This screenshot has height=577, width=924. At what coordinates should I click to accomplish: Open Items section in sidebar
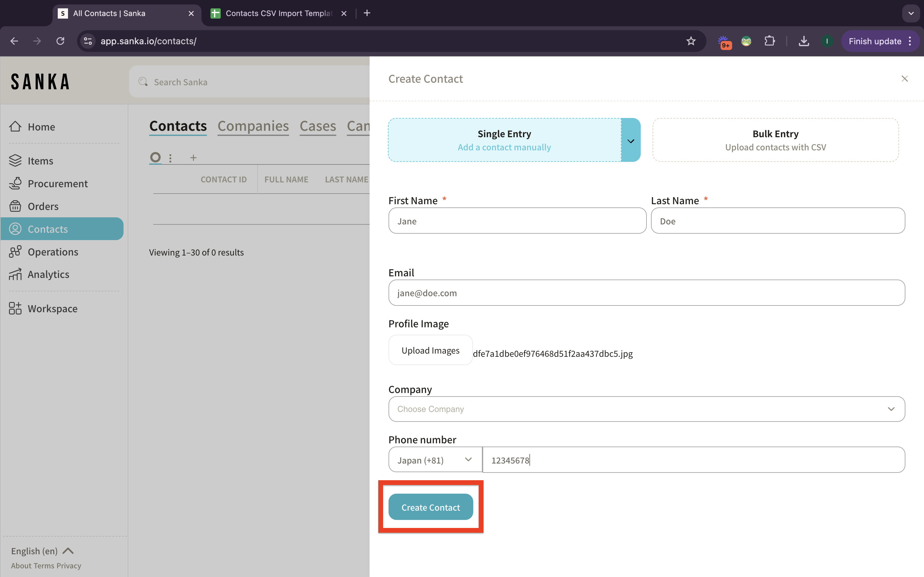(x=40, y=161)
